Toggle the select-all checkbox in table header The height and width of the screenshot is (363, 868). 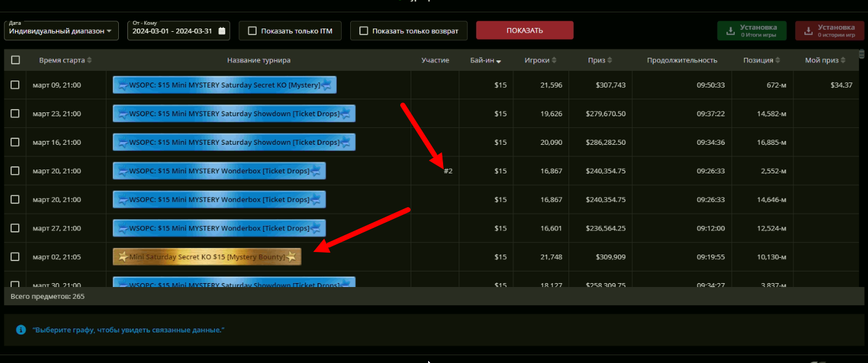16,60
